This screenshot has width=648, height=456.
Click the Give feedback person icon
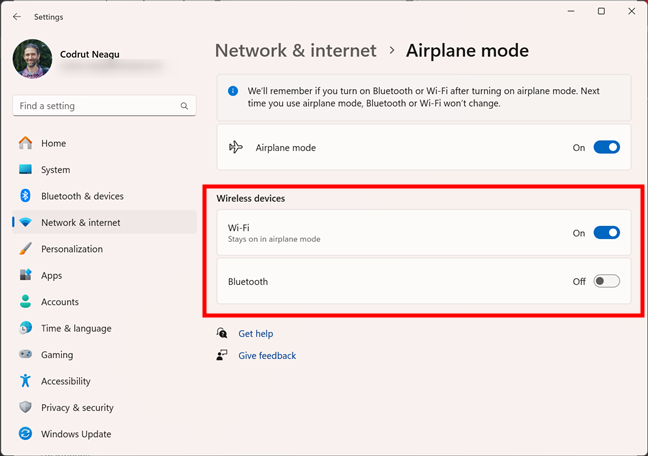222,355
